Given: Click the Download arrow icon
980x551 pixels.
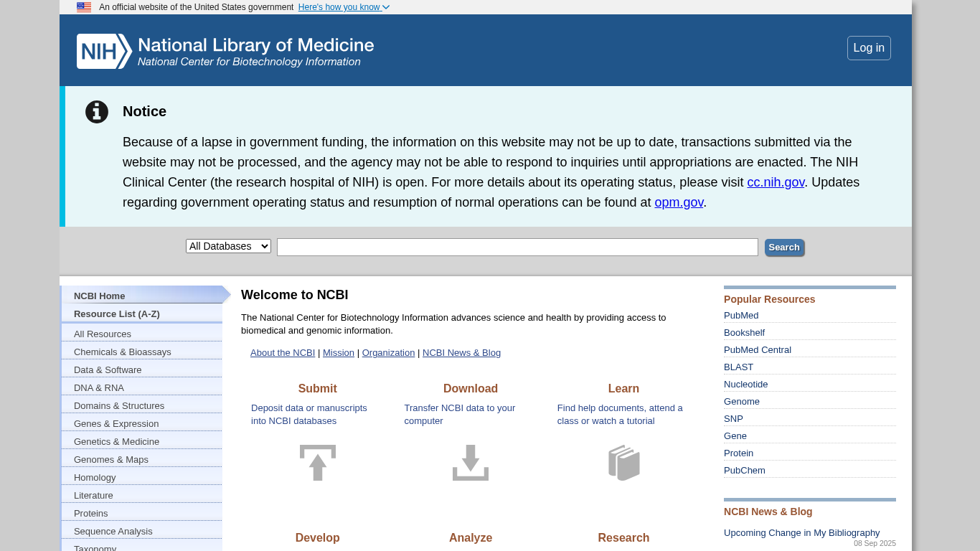Looking at the screenshot, I should (x=471, y=463).
